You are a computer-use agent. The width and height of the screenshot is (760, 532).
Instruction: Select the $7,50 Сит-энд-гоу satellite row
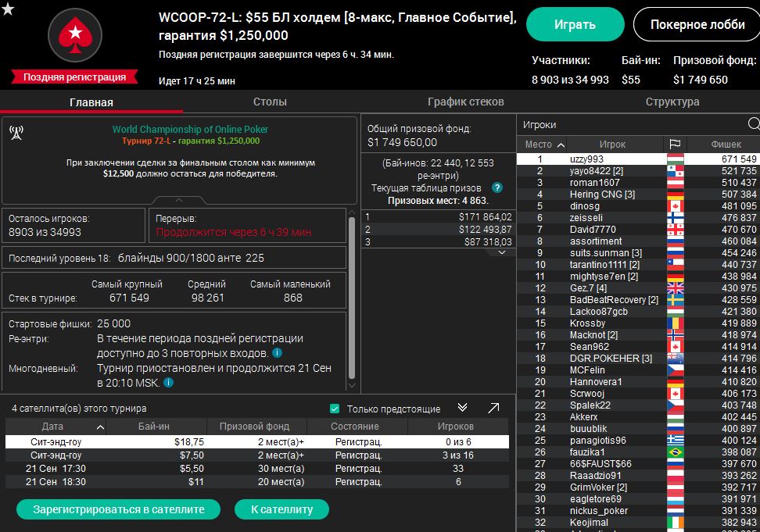[257, 455]
